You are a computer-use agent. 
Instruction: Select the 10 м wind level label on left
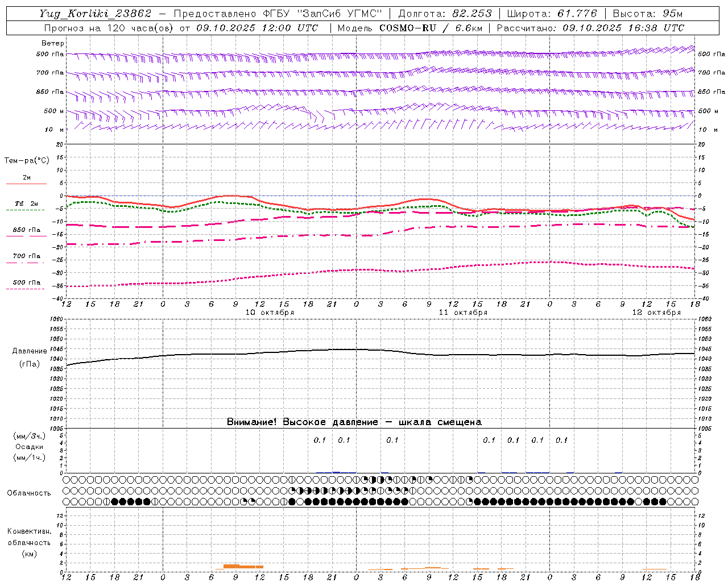[54, 130]
